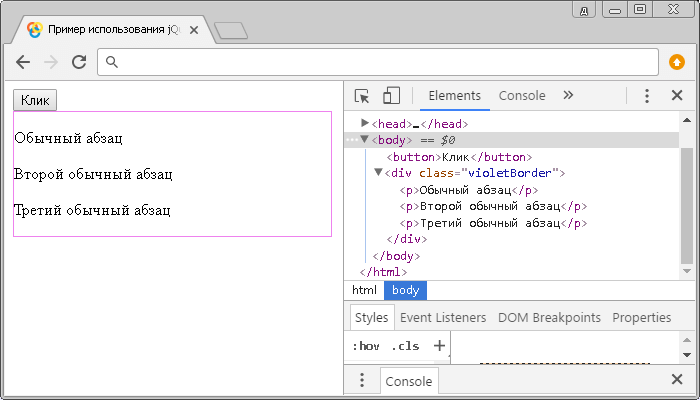This screenshot has height=400, width=700.
Task: Minimize the browser window
Action: tap(615, 10)
